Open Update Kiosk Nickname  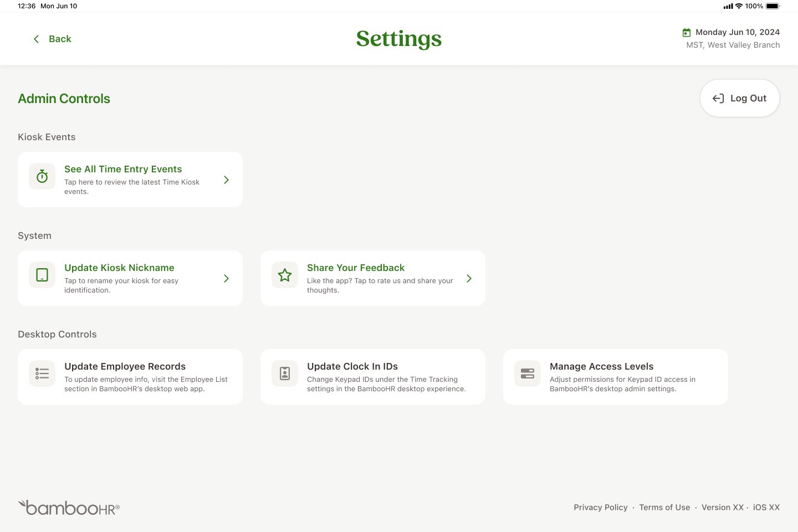[x=130, y=278]
